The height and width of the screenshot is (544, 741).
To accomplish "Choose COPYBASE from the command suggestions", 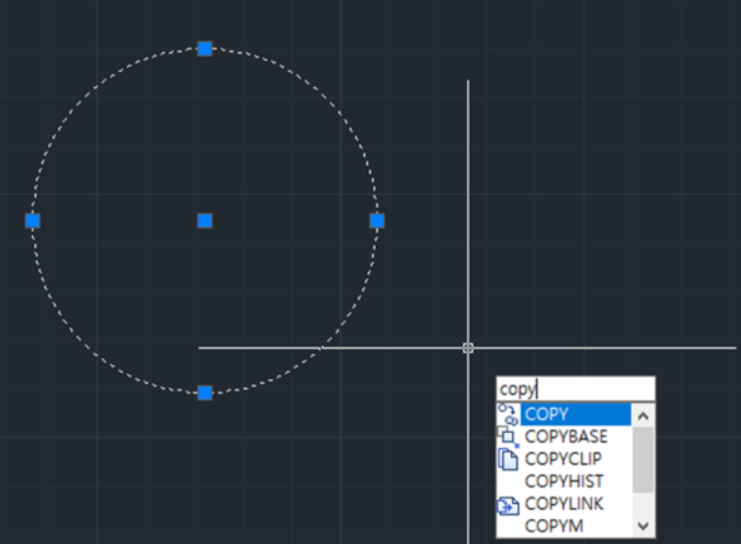I will pos(566,437).
